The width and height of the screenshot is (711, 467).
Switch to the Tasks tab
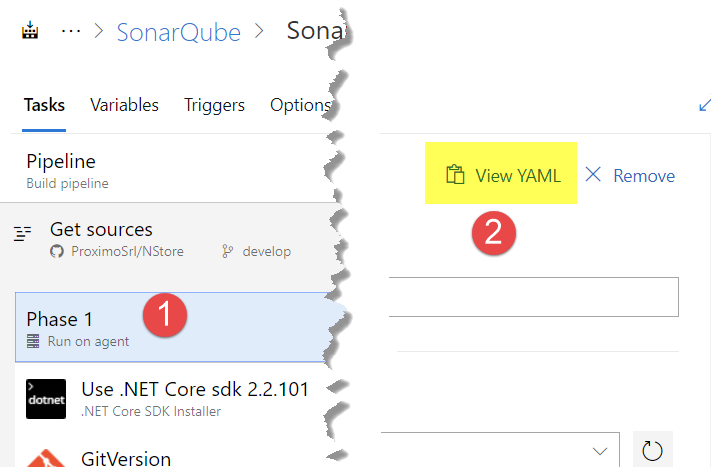[44, 105]
